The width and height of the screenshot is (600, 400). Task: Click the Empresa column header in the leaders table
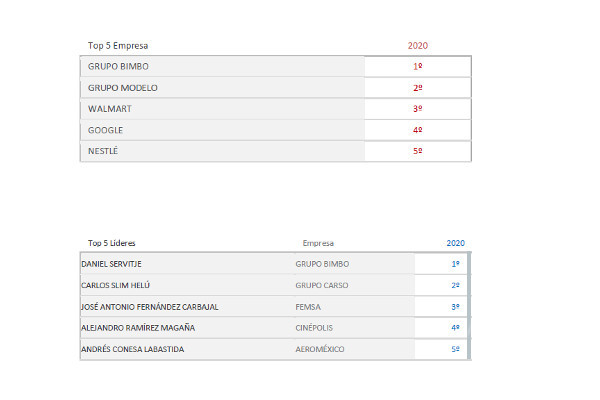[318, 243]
